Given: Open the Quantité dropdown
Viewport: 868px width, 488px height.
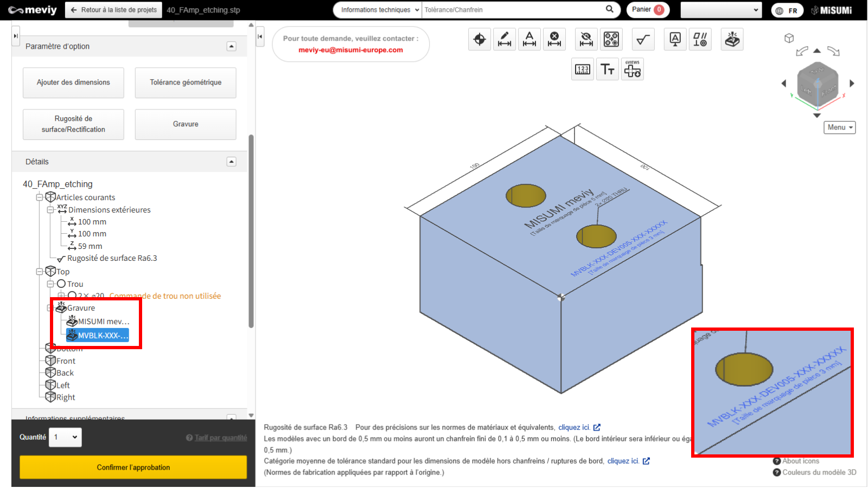Looking at the screenshot, I should pos(66,437).
